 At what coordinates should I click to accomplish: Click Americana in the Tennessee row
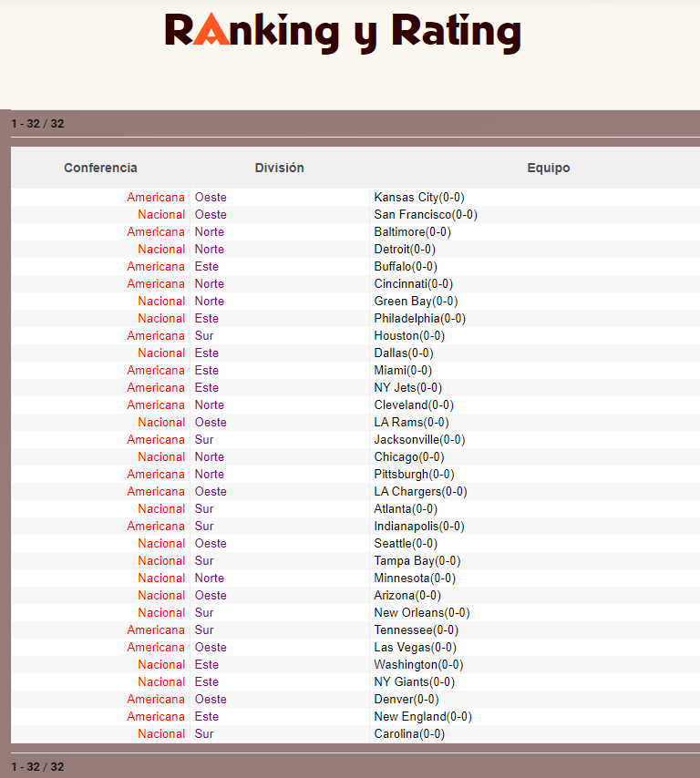coord(156,630)
